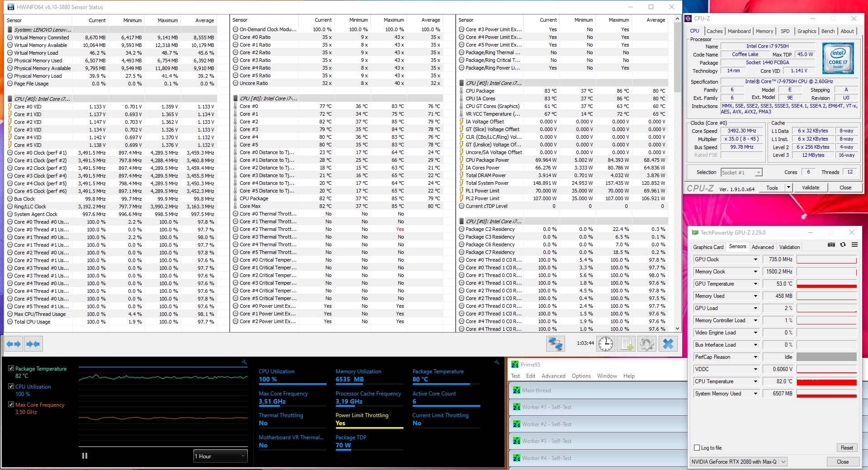Screen dimensions: 868x470
Task: Click CPU-Z Close button
Action: [x=845, y=188]
